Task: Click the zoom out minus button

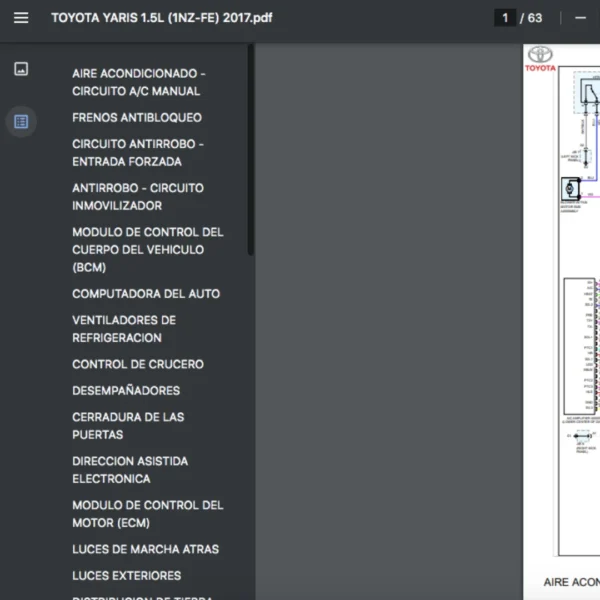Action: click(580, 18)
